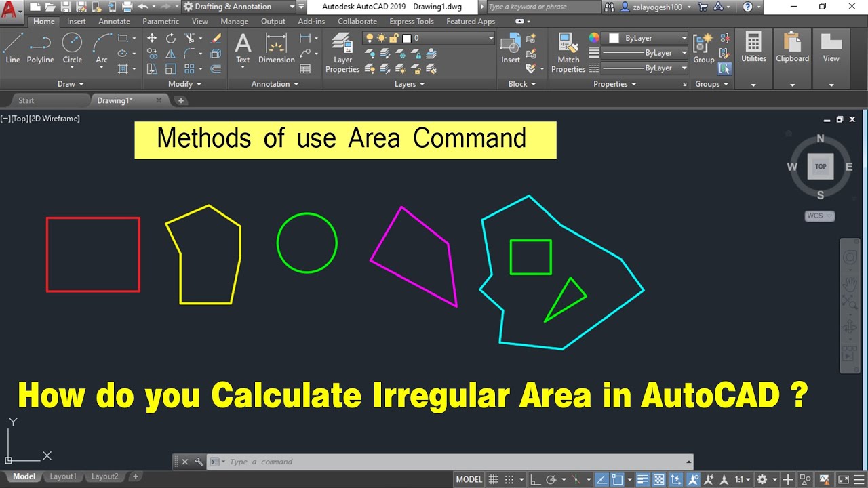Click the Offset tool icon
The height and width of the screenshot is (488, 868).
point(216,68)
